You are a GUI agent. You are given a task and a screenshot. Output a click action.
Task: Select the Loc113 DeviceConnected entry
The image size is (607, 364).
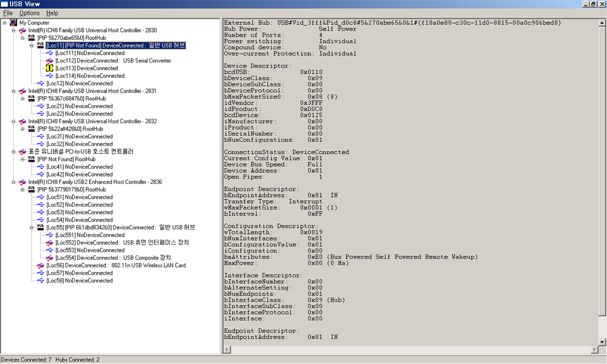pos(86,68)
